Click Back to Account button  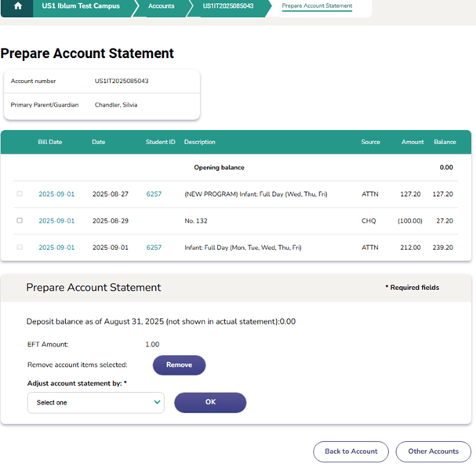tap(351, 451)
